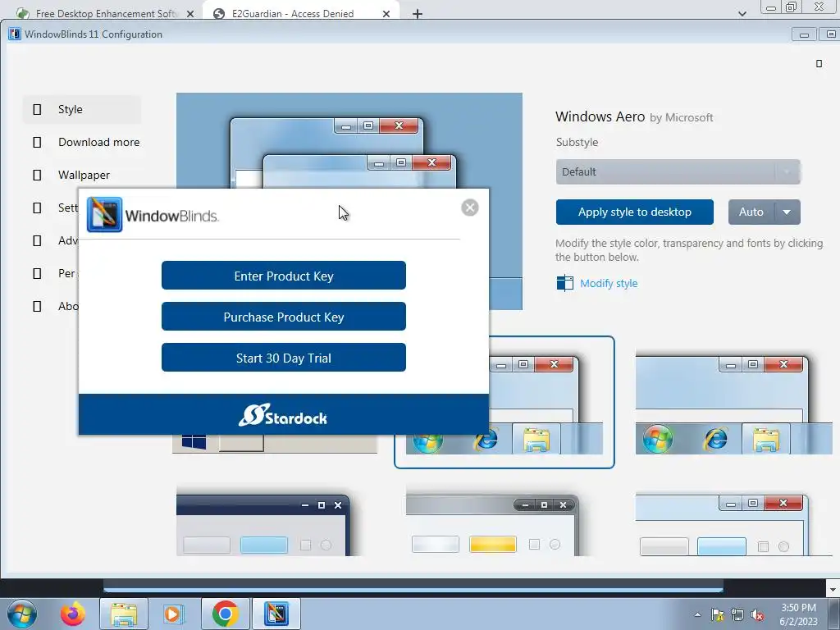840x630 pixels.
Task: Click WindowBlinds taskbar icon
Action: (276, 614)
